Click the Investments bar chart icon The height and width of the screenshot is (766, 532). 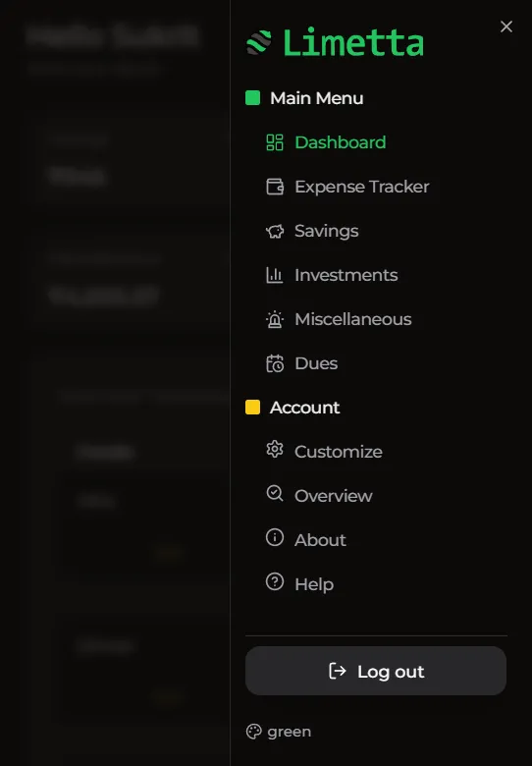point(274,275)
